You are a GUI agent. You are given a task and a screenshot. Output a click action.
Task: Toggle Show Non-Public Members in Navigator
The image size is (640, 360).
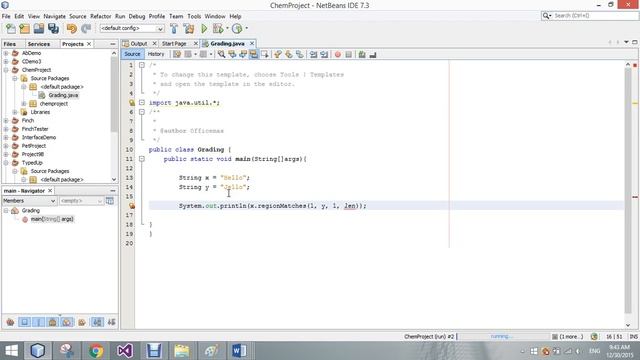pyautogui.click(x=53, y=322)
